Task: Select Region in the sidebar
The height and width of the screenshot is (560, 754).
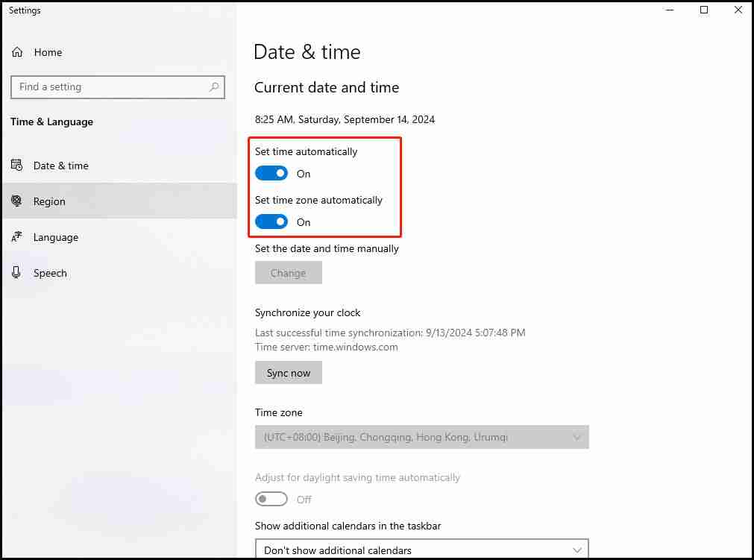Action: [x=119, y=201]
